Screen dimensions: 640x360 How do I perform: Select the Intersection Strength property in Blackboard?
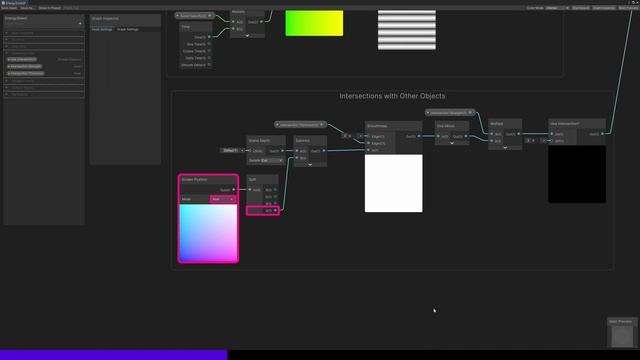pos(25,67)
